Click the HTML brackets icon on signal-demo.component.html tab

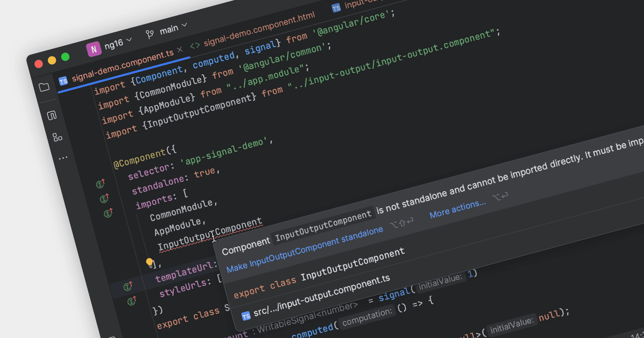pos(195,45)
